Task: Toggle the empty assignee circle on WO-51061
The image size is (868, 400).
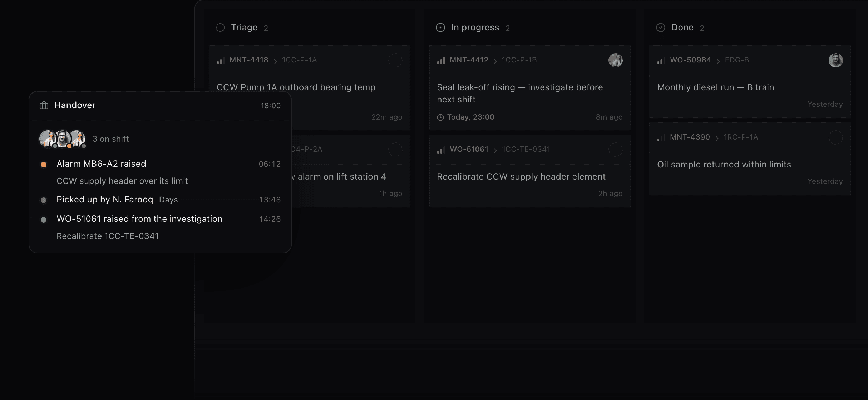Action: pos(616,150)
